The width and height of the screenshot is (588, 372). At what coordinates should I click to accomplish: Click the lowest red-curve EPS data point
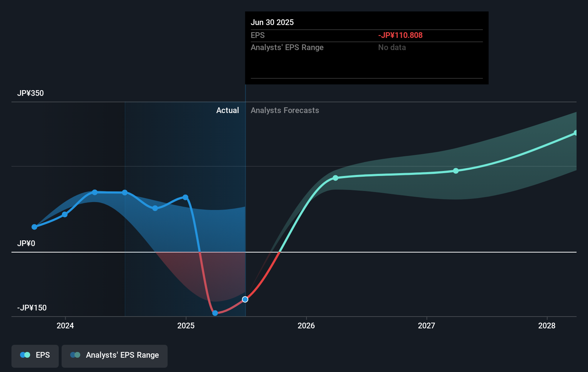coord(215,313)
